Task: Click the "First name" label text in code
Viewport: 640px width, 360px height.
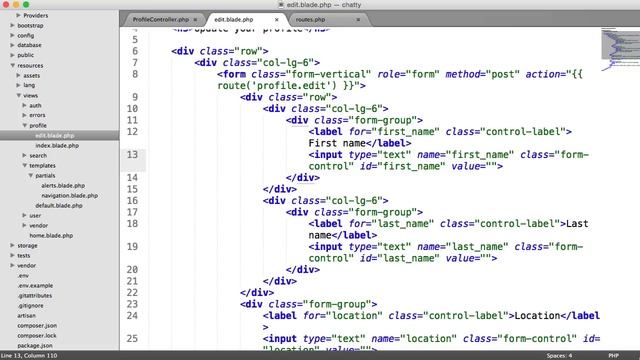Action: pos(337,143)
